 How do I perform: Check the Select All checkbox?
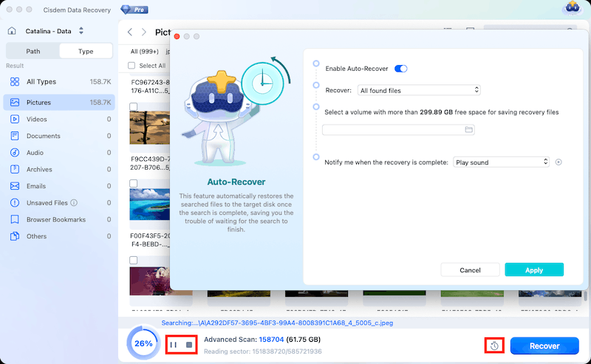point(131,66)
